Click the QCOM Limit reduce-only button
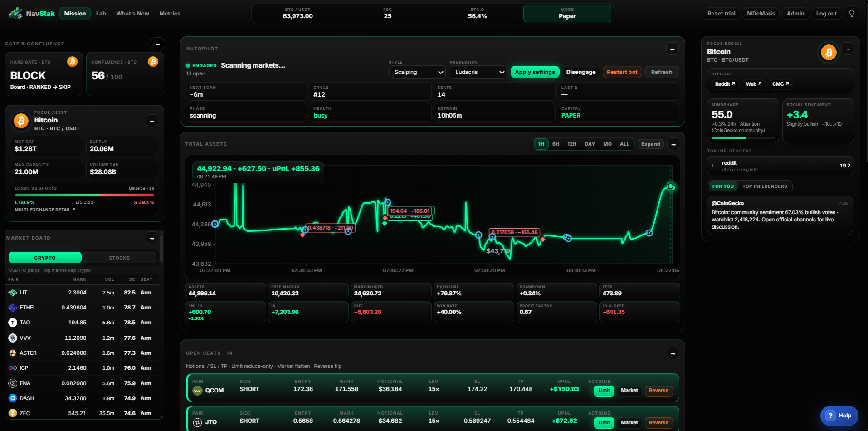 (x=604, y=391)
